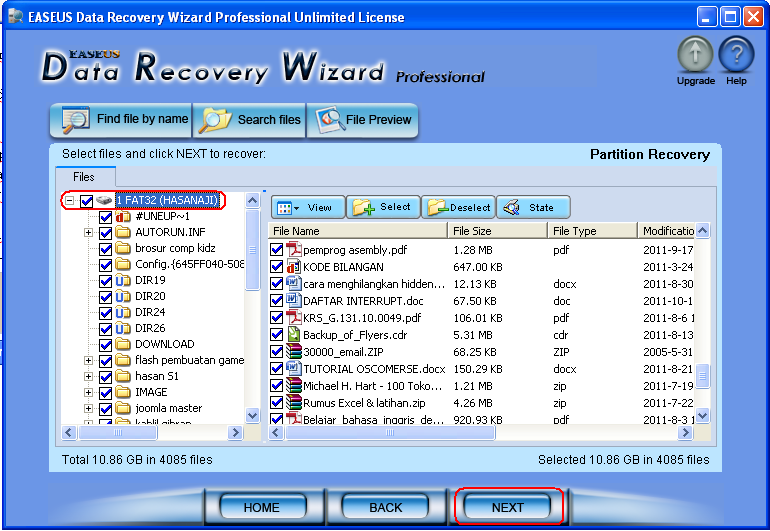The image size is (770, 531).
Task: Click the HOME button
Action: click(x=262, y=507)
